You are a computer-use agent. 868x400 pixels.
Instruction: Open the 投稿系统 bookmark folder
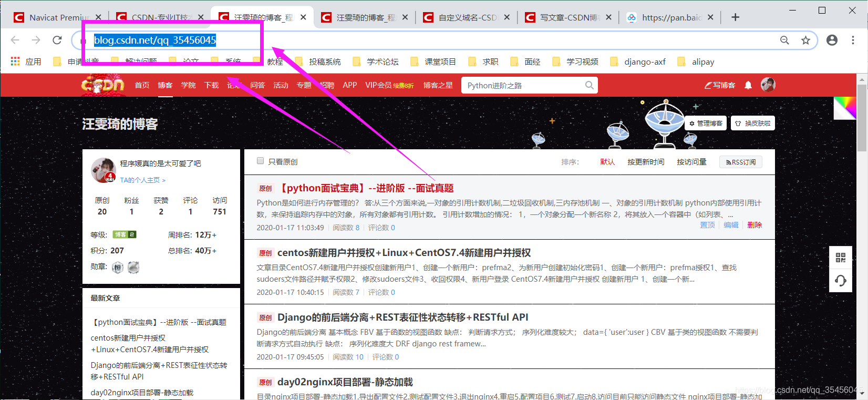tap(318, 61)
